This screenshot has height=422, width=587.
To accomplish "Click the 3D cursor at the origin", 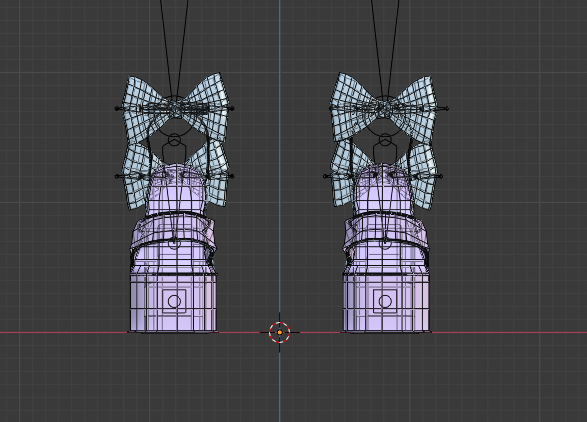I will [280, 332].
